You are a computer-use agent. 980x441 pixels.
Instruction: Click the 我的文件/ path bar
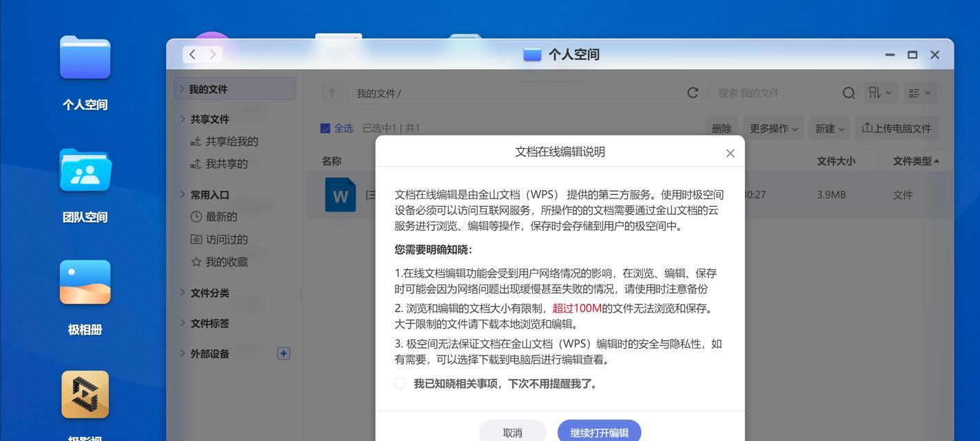(x=525, y=93)
